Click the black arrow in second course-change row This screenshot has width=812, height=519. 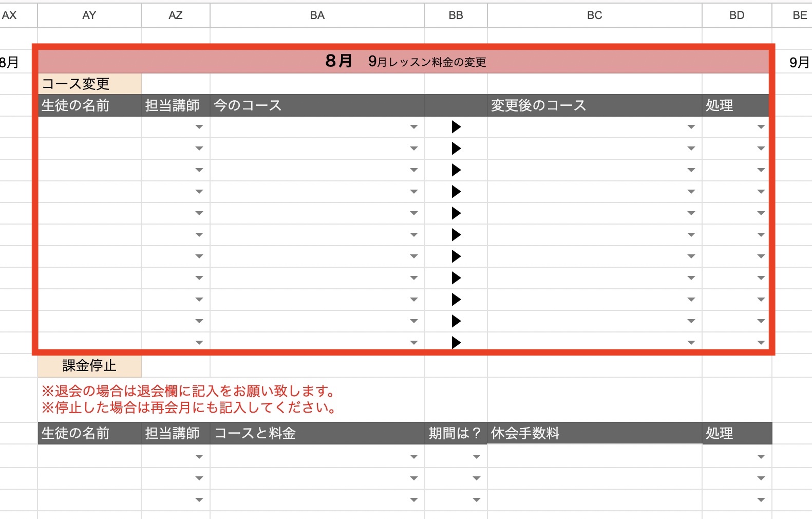pyautogui.click(x=456, y=149)
